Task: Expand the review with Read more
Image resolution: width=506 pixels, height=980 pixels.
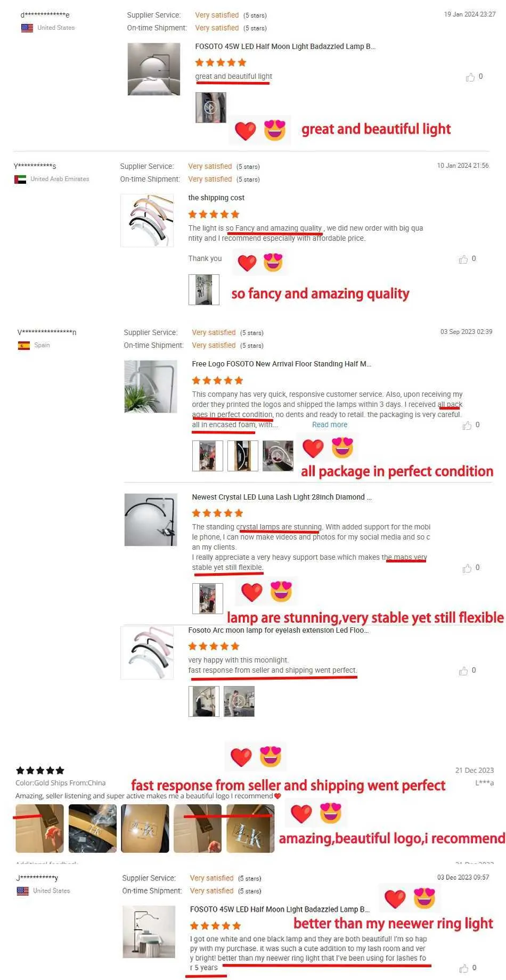Action: coord(330,424)
